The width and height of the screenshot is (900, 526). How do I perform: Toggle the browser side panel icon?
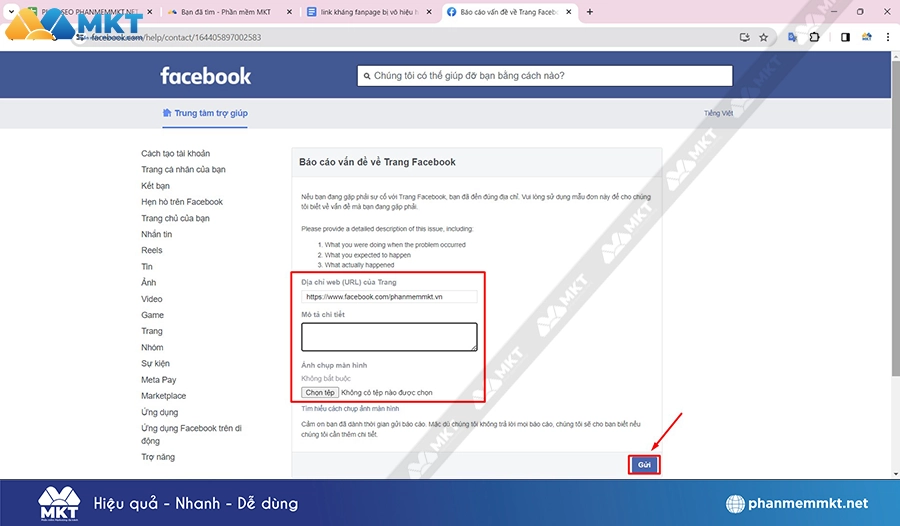tap(845, 37)
